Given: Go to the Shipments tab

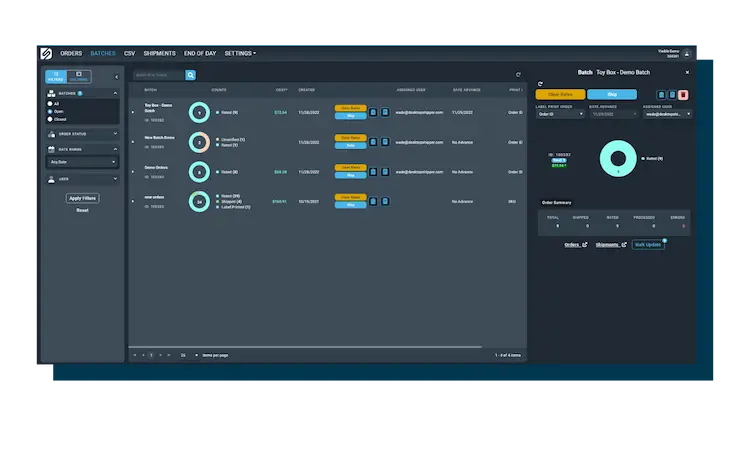Looking at the screenshot, I should pyautogui.click(x=159, y=54).
